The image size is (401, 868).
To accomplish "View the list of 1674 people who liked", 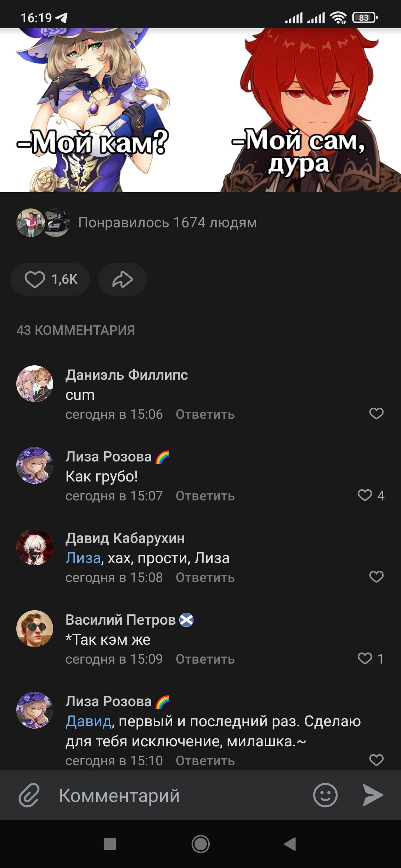I will coord(167,223).
